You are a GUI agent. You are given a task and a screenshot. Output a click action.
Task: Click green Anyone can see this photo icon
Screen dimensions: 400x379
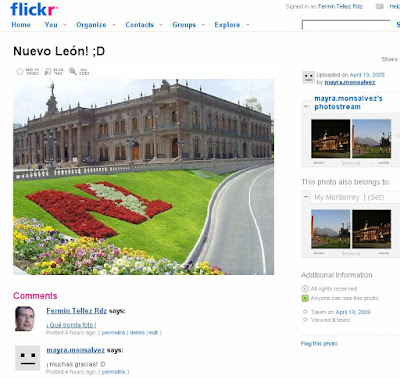(x=305, y=298)
